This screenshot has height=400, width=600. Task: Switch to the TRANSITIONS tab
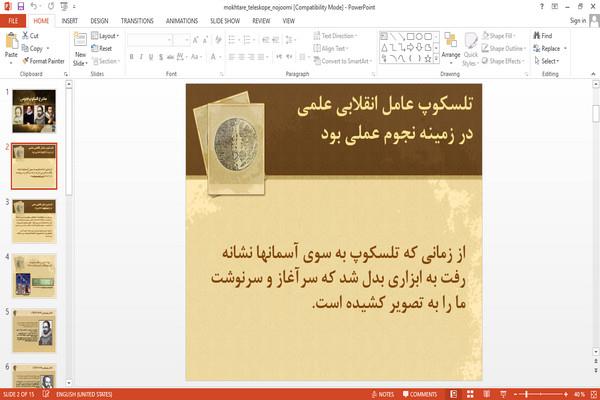137,21
